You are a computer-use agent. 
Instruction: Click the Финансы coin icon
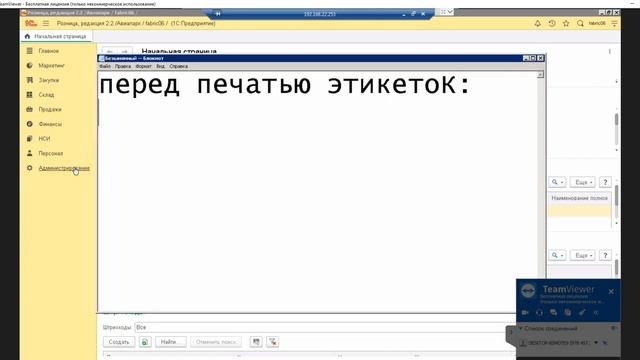tap(29, 124)
